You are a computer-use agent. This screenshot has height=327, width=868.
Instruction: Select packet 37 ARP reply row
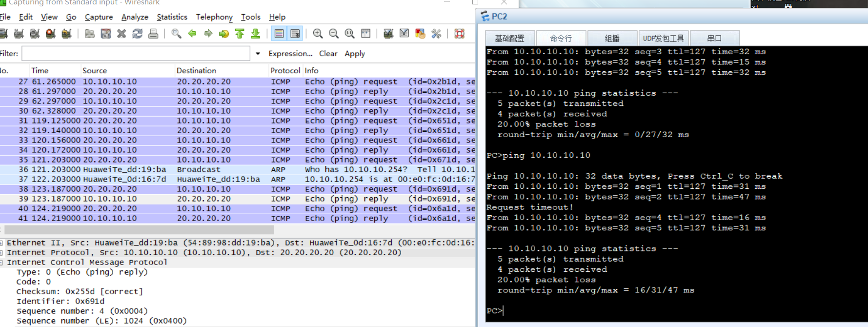pyautogui.click(x=238, y=179)
